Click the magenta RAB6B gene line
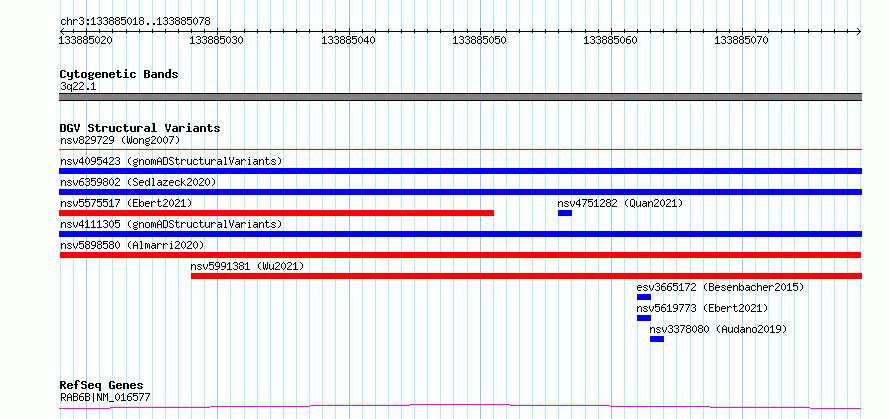 coord(460,407)
